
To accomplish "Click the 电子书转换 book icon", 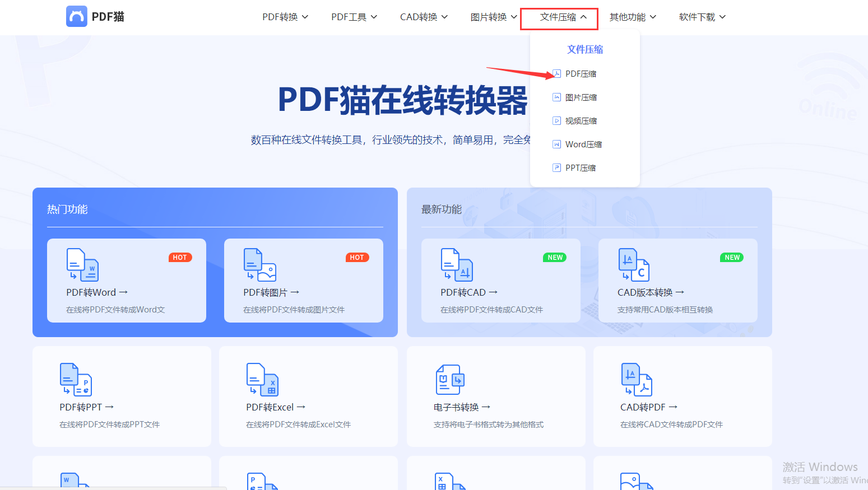I will (x=450, y=379).
